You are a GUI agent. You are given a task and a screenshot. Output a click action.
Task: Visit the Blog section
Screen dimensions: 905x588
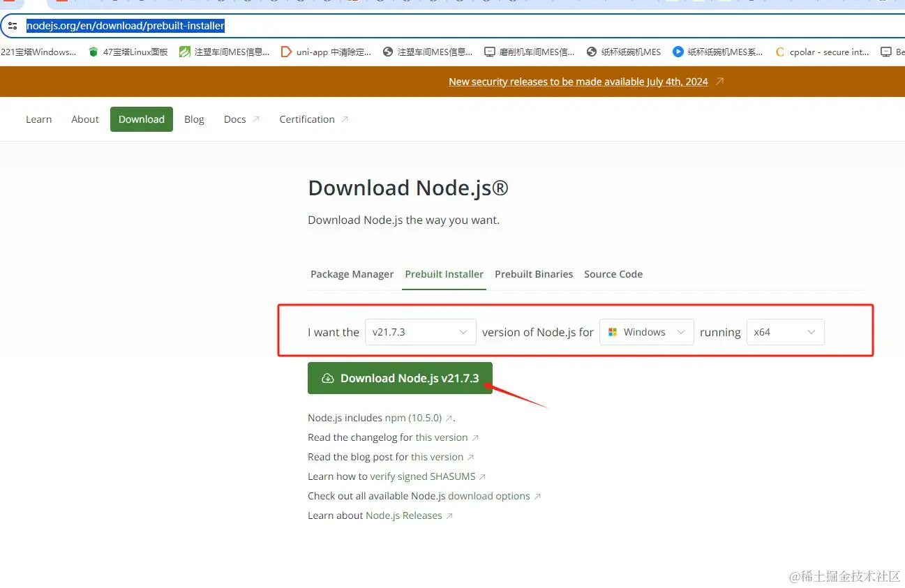tap(194, 119)
